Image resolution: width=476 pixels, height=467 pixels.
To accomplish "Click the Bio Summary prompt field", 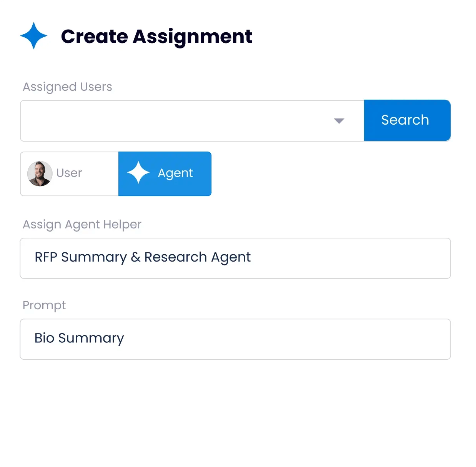I will coord(235,339).
